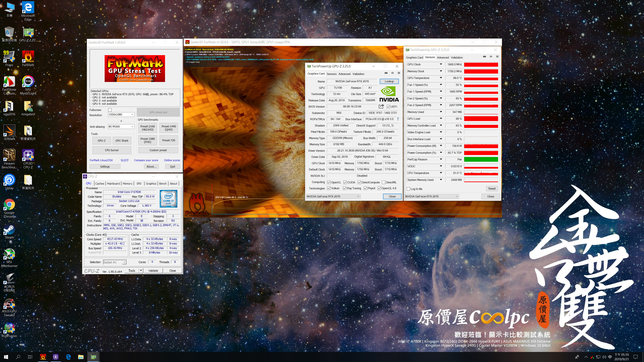Open the RGBFusion desktop icon

coord(9,330)
